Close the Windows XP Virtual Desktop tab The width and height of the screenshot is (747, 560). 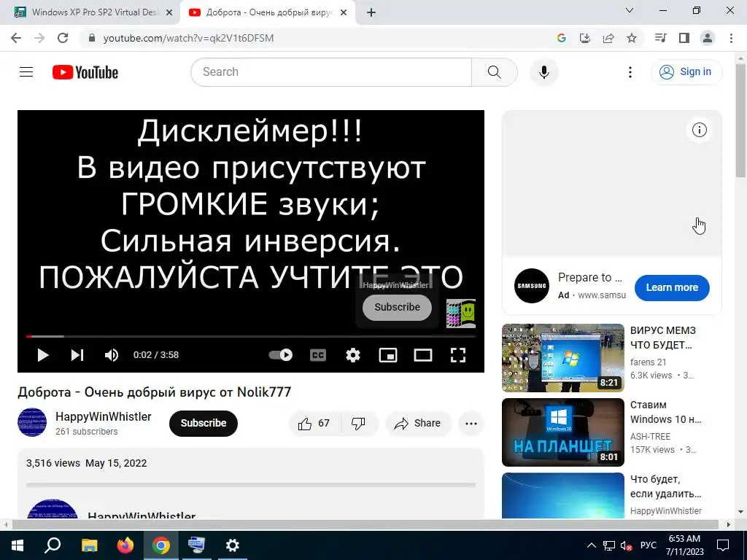(169, 12)
